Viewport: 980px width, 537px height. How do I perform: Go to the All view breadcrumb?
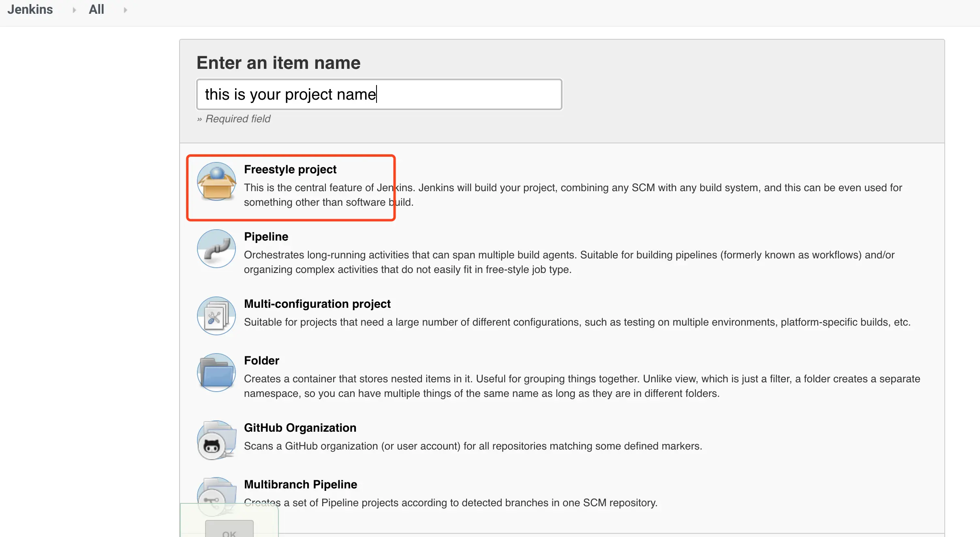point(96,10)
